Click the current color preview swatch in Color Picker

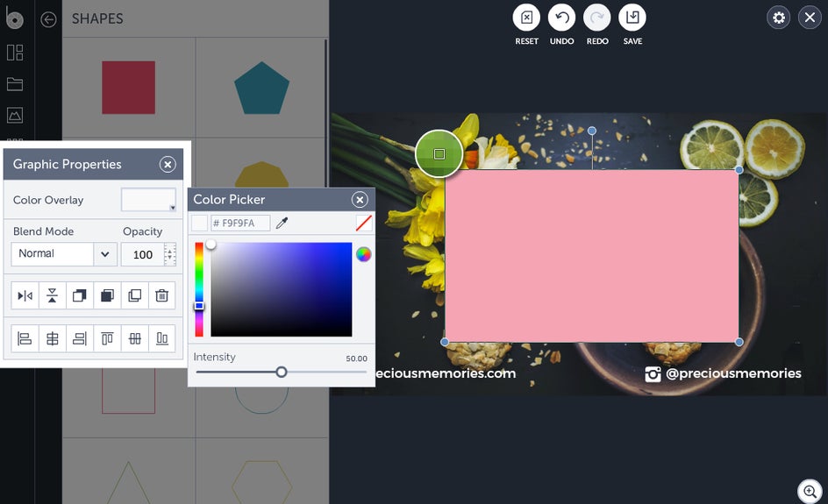199,223
